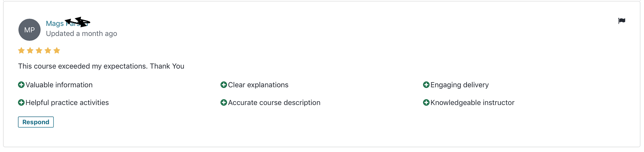The image size is (644, 152).
Task: Click plus icon beside Engaging delivery
Action: tap(426, 85)
